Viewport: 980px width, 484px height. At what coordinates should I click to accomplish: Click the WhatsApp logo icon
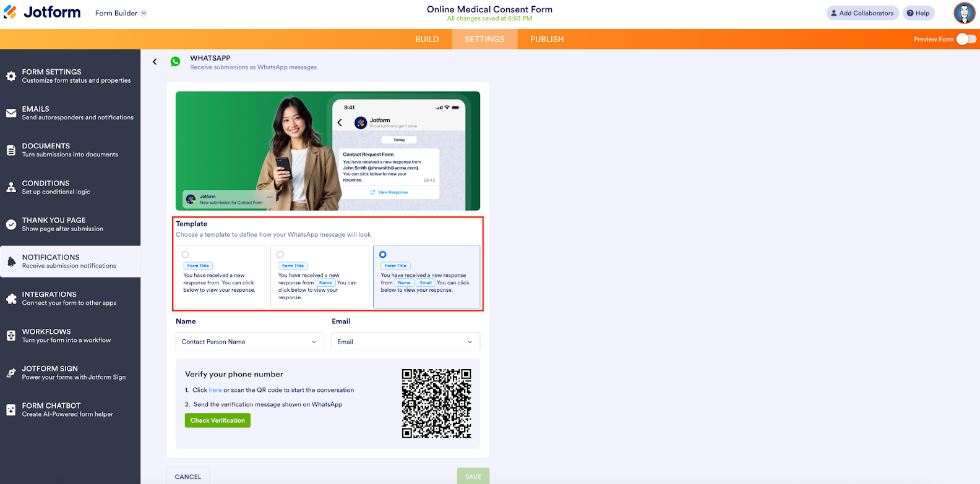[x=176, y=62]
